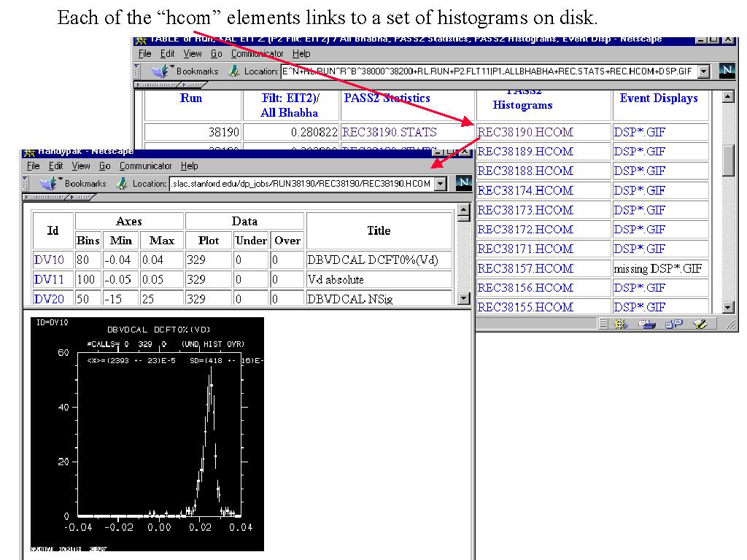Click the Bookmarks icon in the TABLE window
This screenshot has width=747, height=560.
tap(160, 71)
